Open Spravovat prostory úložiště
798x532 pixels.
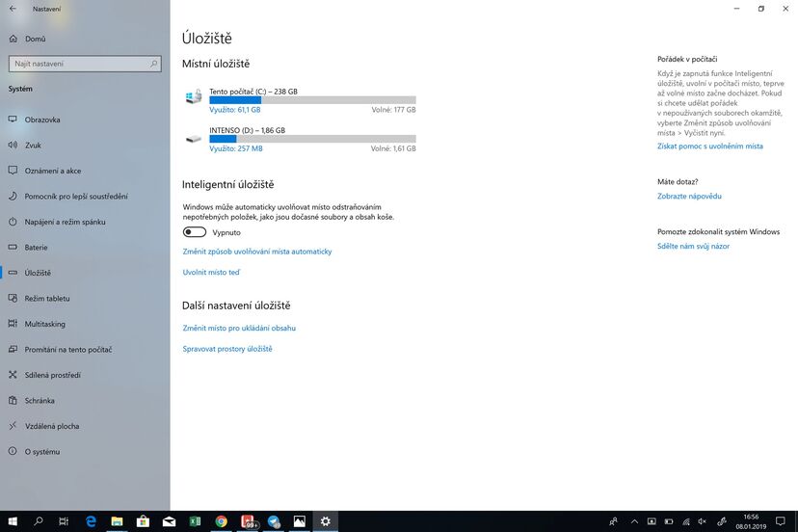pyautogui.click(x=227, y=349)
